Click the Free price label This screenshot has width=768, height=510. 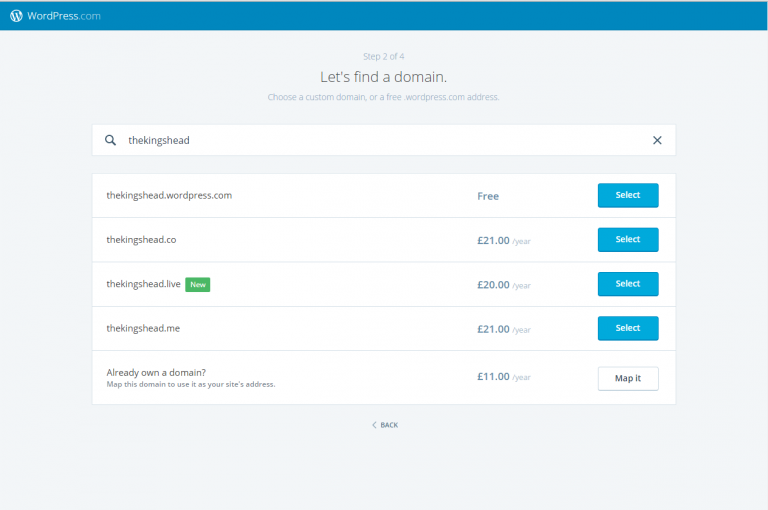click(488, 196)
